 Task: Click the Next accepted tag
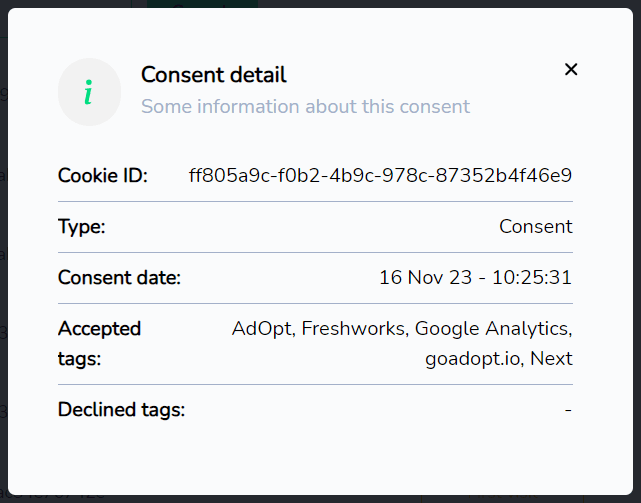pyautogui.click(x=551, y=359)
